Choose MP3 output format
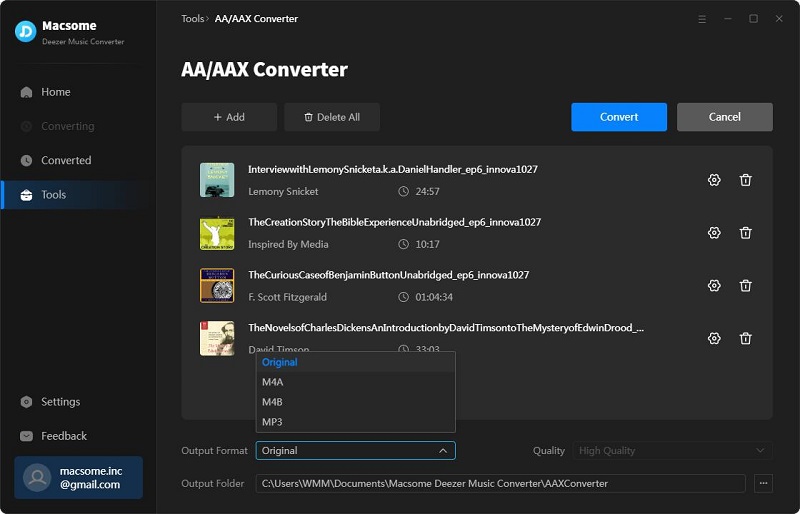Screen dimensions: 800x514 [x=356, y=422]
